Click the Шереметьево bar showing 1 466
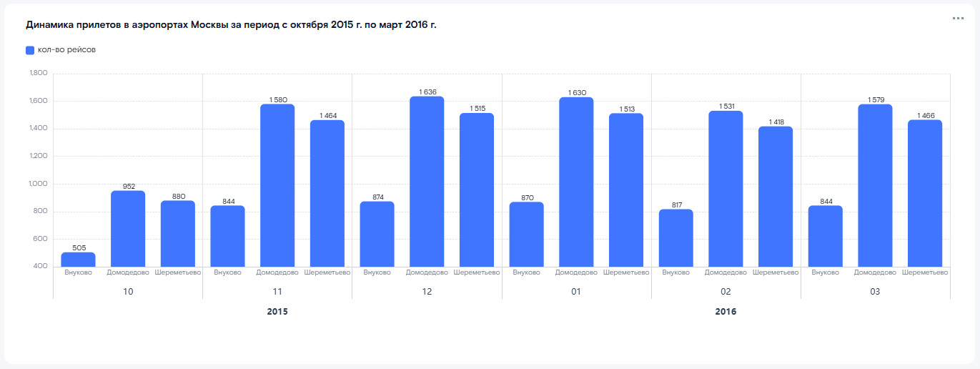980x369 pixels. coord(925,194)
